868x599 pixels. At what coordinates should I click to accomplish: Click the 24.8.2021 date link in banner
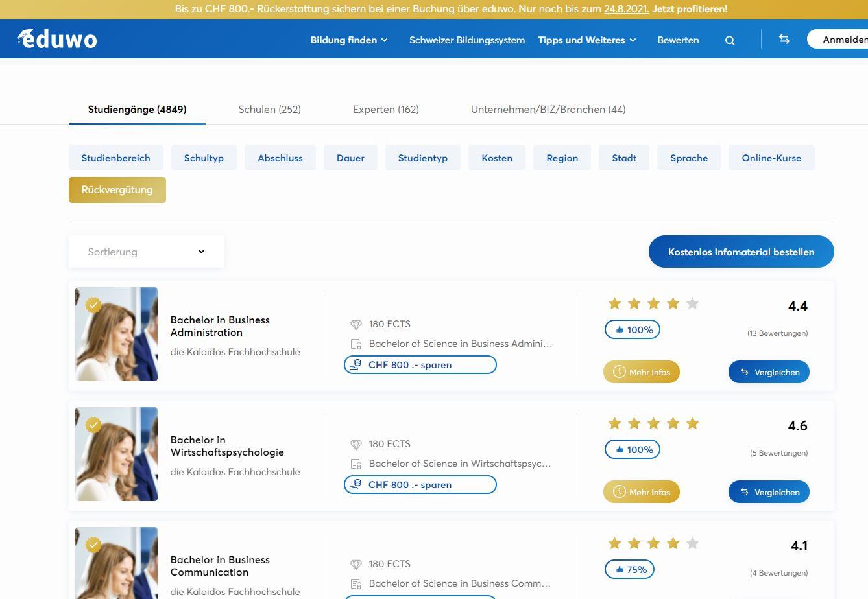[x=626, y=9]
